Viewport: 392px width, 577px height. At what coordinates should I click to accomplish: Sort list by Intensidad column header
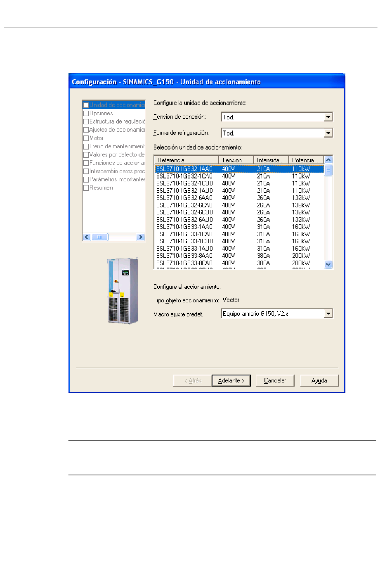[x=271, y=160]
